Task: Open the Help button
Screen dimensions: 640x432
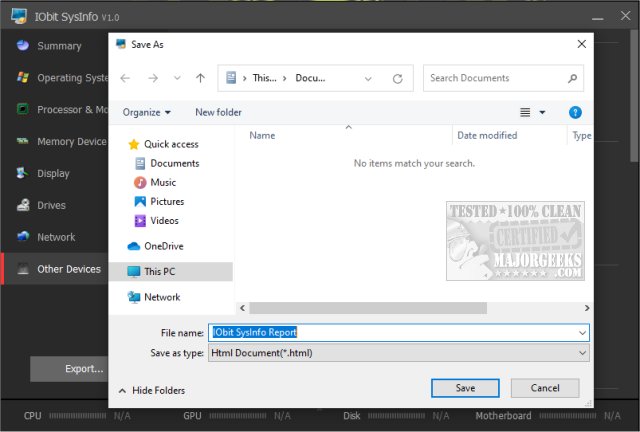Action: point(575,112)
